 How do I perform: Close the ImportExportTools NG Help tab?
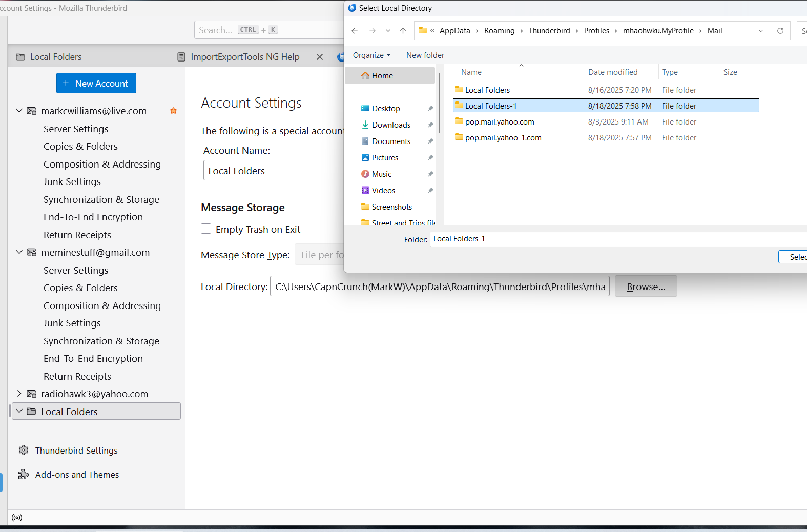[320, 57]
